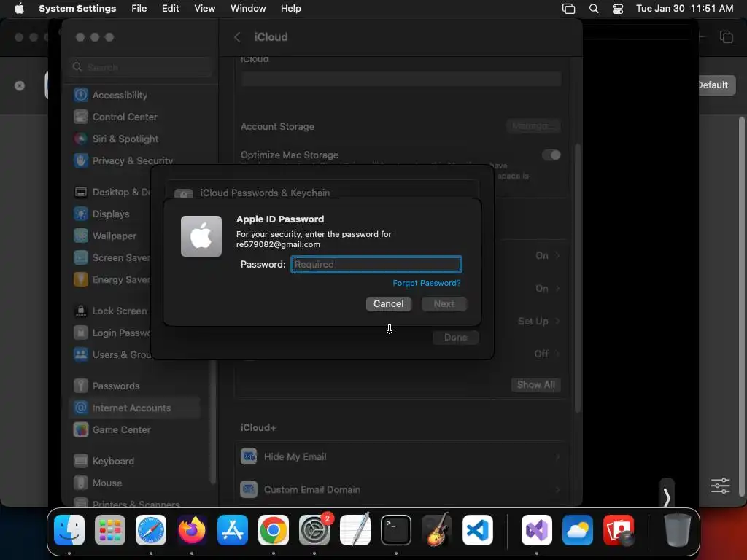Viewport: 747px width, 560px height.
Task: Open the Window menu
Action: pyautogui.click(x=248, y=9)
